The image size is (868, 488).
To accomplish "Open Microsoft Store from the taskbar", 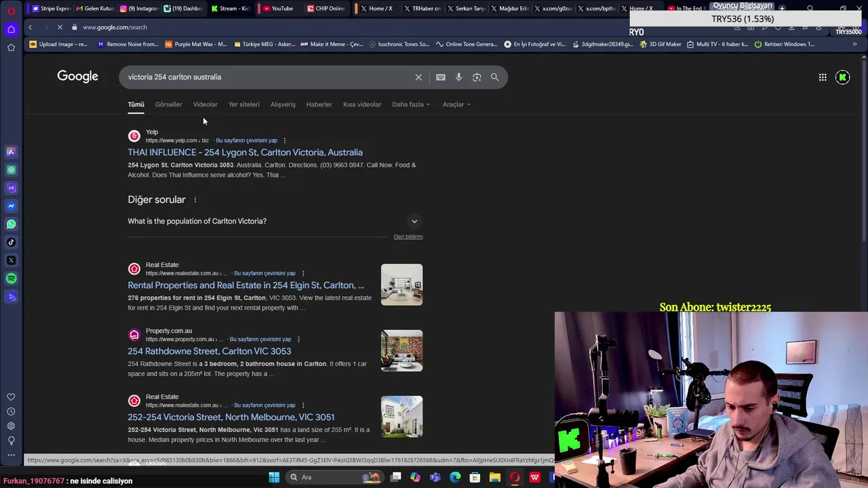I will pos(475,477).
